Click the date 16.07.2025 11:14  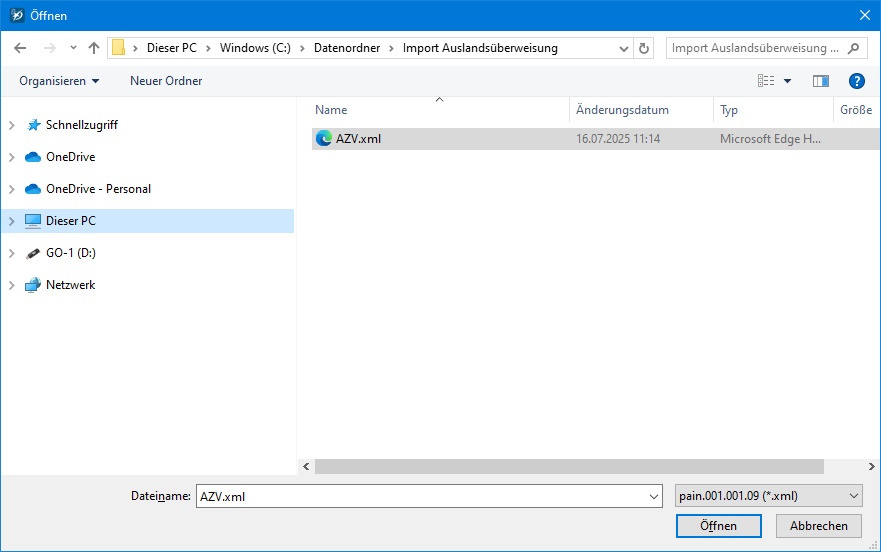tap(618, 139)
